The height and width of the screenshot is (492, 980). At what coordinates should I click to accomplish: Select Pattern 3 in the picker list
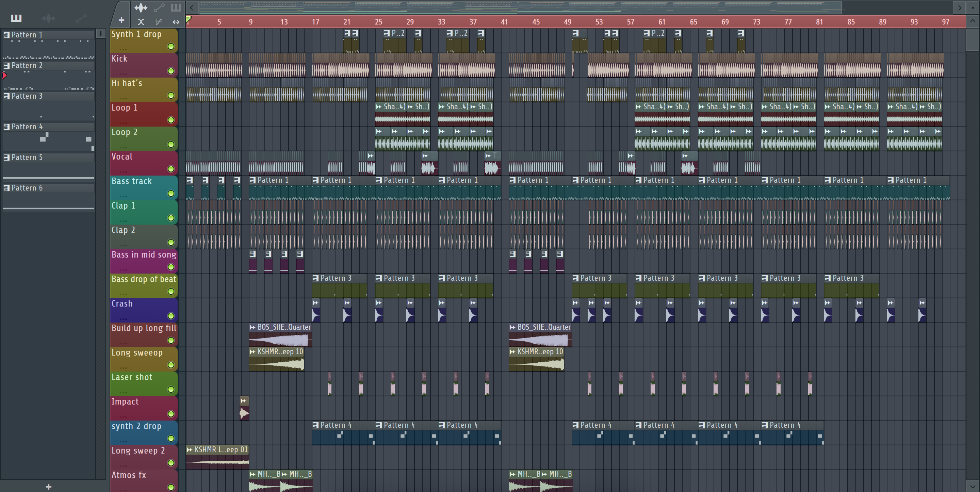pos(27,96)
